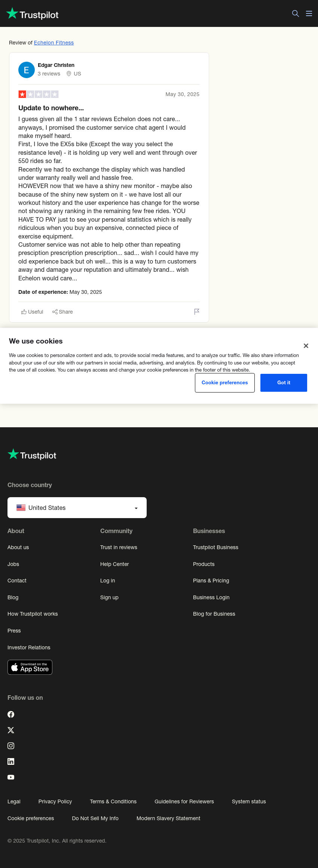Click the US flag in country selector
The height and width of the screenshot is (868, 318).
[21, 508]
